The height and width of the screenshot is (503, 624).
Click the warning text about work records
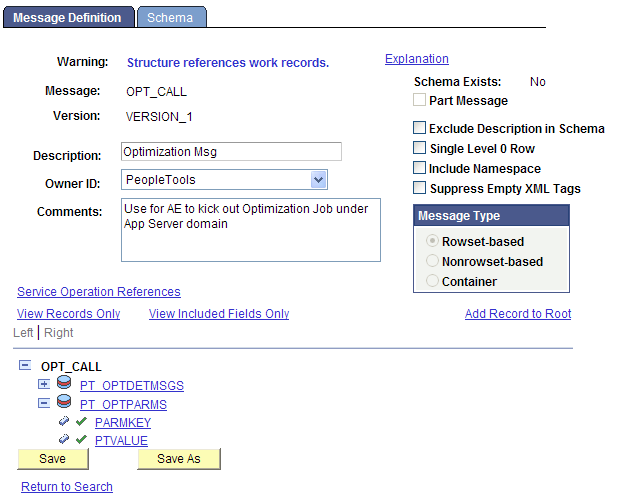(x=228, y=63)
